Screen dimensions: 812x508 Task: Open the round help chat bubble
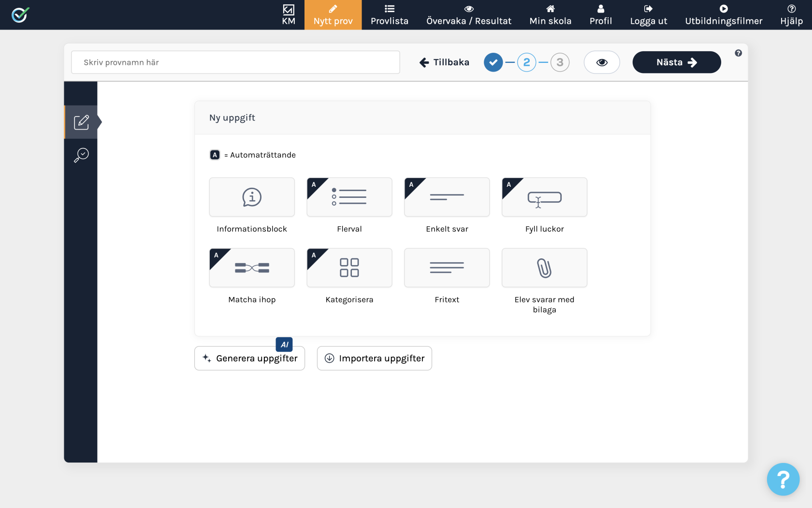coord(783,479)
